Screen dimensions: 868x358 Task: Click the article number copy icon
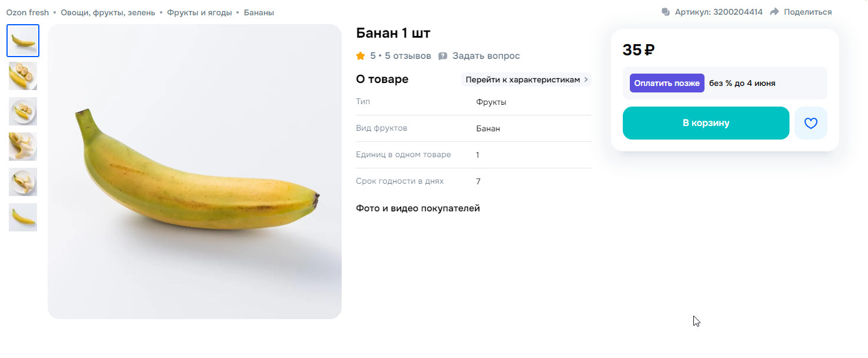coord(666,12)
